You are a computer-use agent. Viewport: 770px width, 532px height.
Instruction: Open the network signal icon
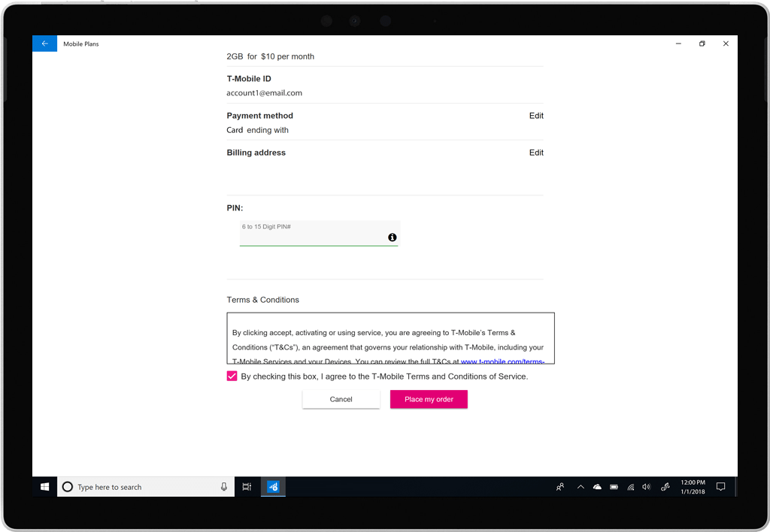[631, 487]
